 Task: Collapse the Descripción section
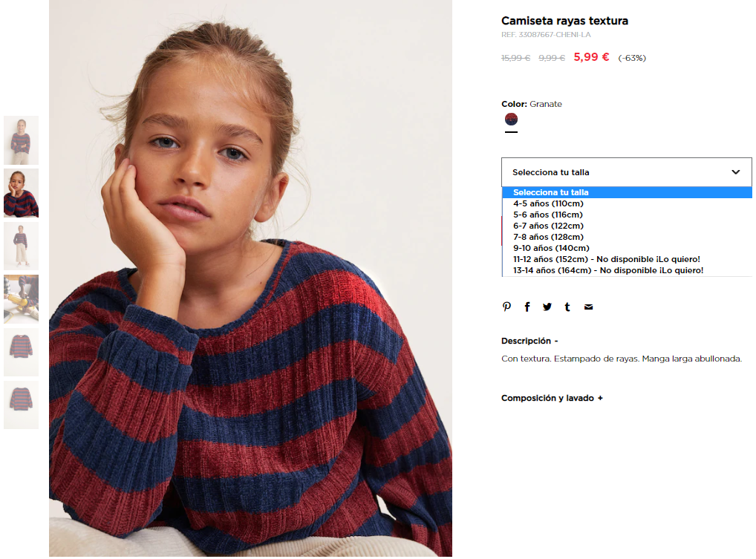click(x=529, y=341)
